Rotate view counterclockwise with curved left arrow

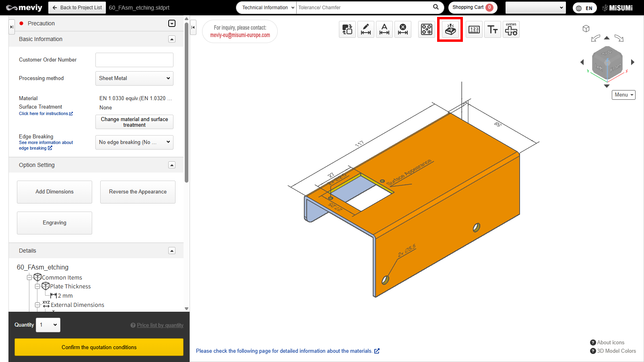(x=595, y=39)
